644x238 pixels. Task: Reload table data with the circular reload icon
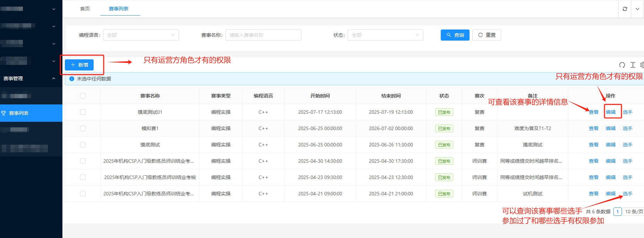(622, 65)
